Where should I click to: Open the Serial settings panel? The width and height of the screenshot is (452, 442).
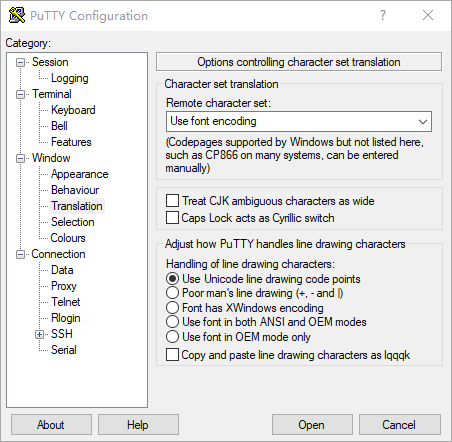[64, 350]
